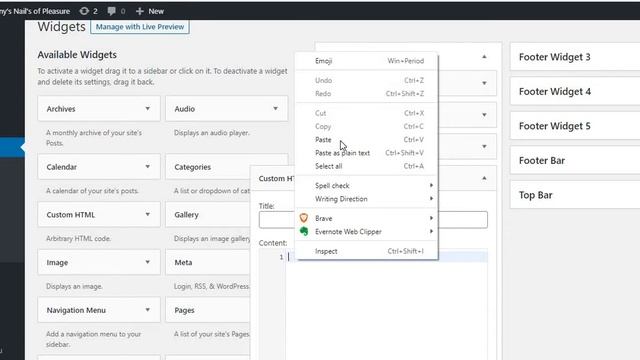
Task: Open Footer Widget 4 area
Action: click(x=575, y=91)
